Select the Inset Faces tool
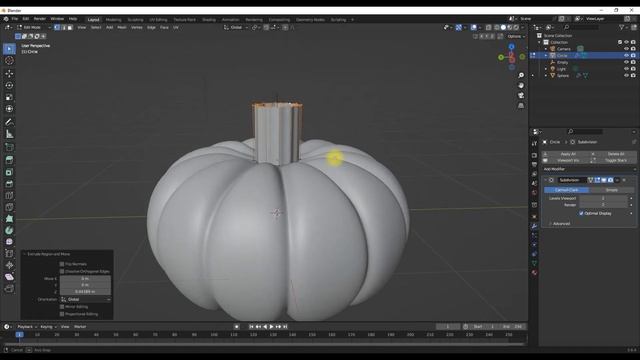The image size is (640, 360). [x=9, y=172]
